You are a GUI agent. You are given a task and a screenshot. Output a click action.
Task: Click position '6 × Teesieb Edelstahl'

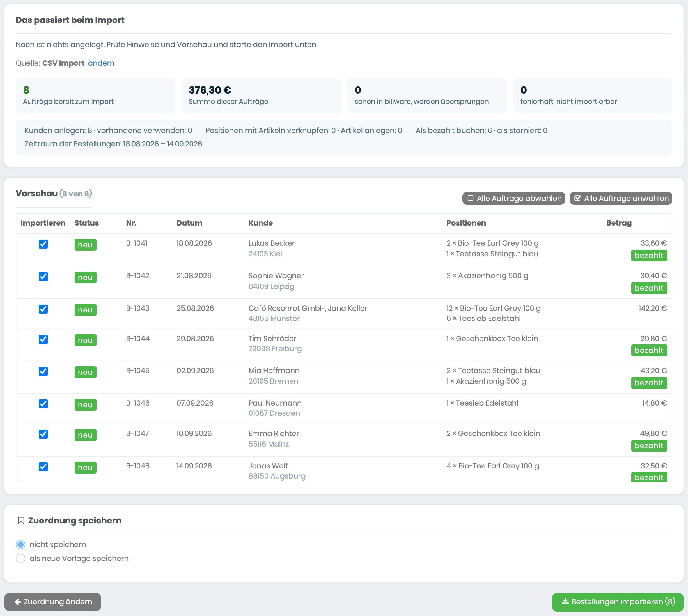click(483, 318)
